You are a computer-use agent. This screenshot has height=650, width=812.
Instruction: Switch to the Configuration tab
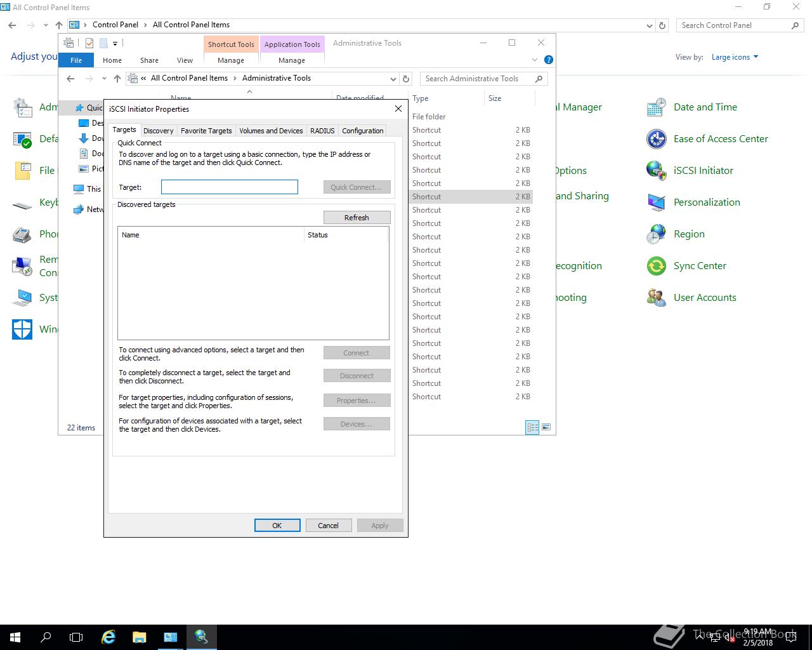click(362, 131)
